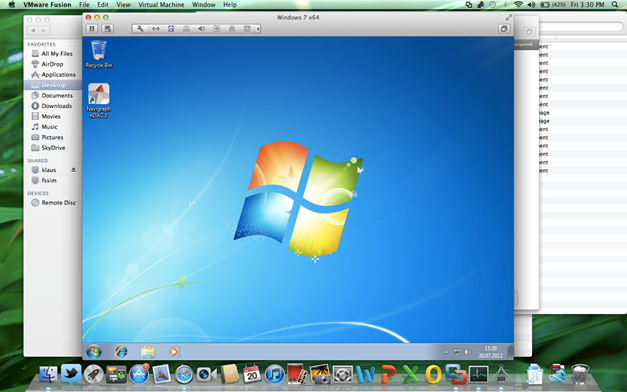
Task: Click the Windows tray network icon
Action: click(457, 352)
